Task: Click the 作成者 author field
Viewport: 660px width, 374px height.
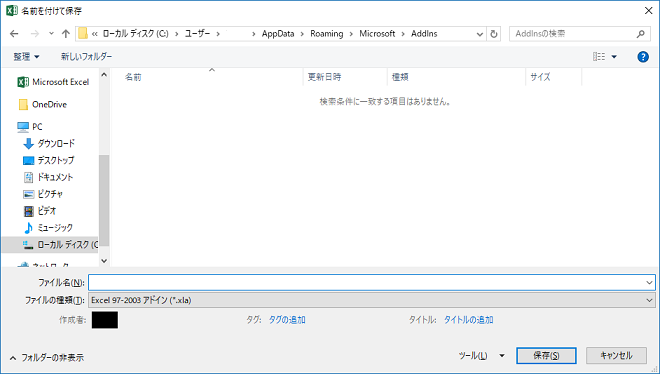Action: (x=105, y=320)
